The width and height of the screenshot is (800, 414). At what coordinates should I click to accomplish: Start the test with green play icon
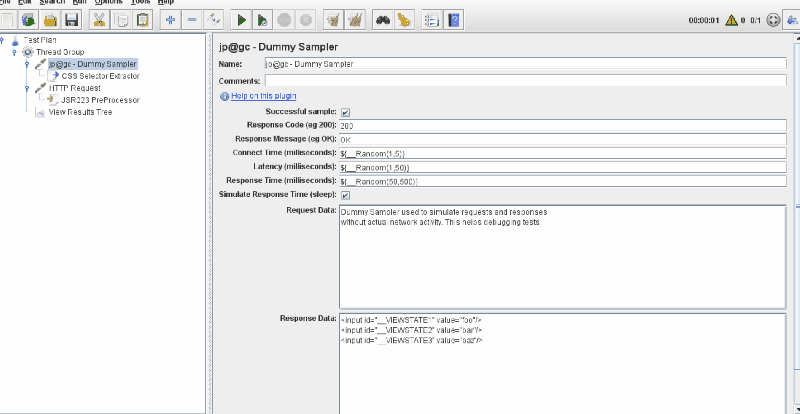coord(241,20)
